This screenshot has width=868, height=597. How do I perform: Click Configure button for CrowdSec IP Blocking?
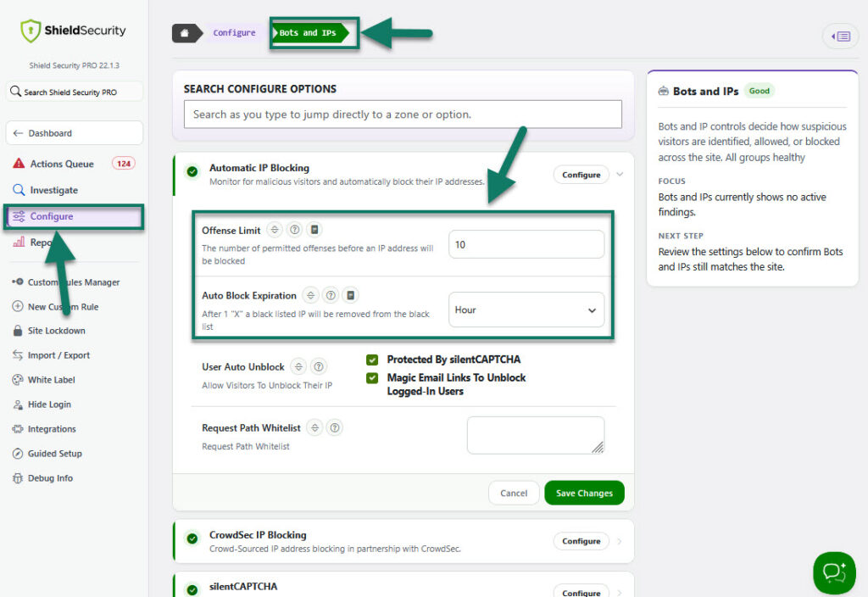pyautogui.click(x=581, y=541)
